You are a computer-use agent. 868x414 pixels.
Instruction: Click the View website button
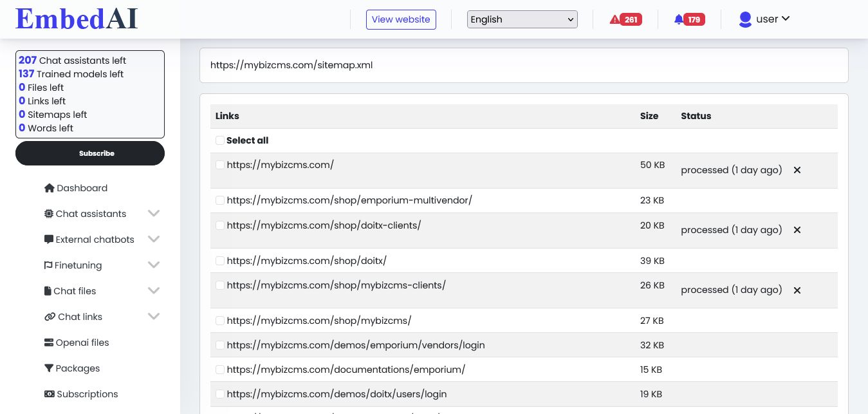click(x=401, y=19)
